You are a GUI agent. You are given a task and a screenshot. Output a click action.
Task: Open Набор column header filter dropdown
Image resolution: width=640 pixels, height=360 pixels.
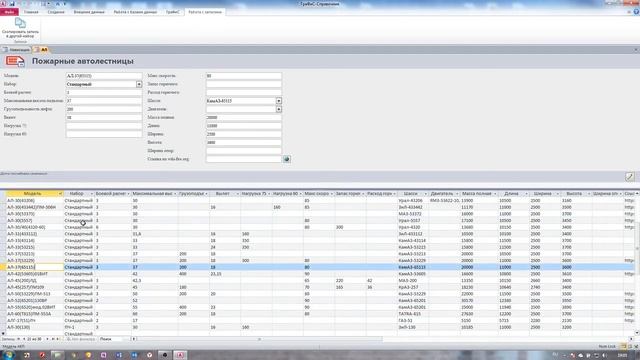(x=91, y=193)
